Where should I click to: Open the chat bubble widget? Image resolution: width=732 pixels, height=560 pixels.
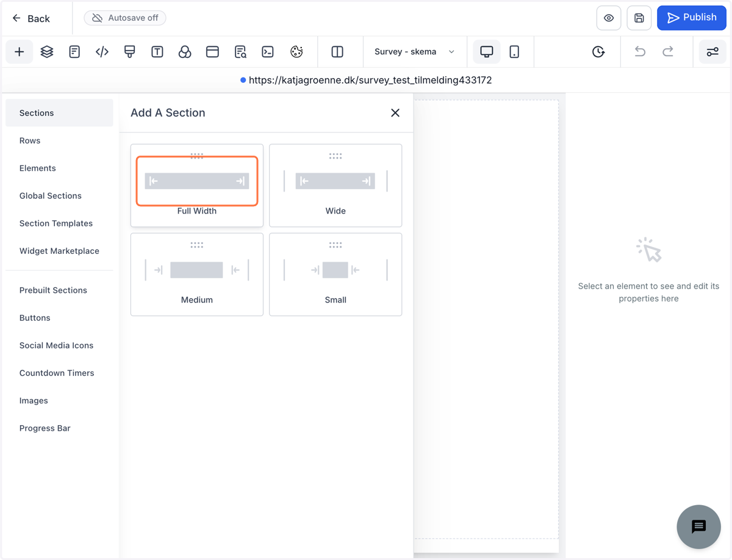[699, 527]
